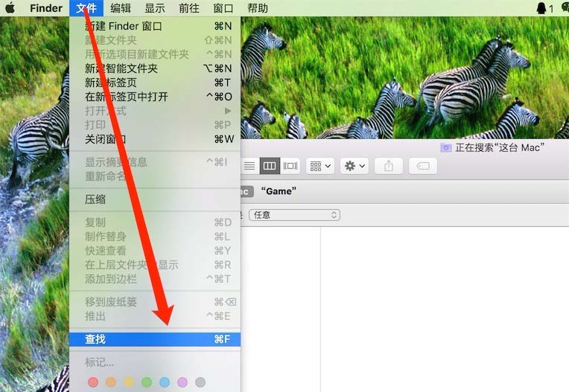
Task: Switch Finder to Cover Flow view
Action: tap(290, 166)
